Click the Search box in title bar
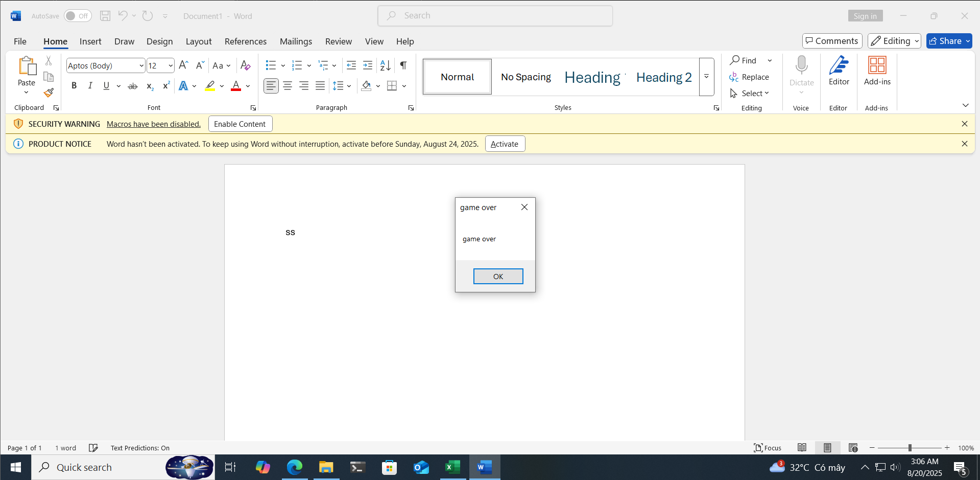Screen dimensions: 980x480 pyautogui.click(x=495, y=16)
